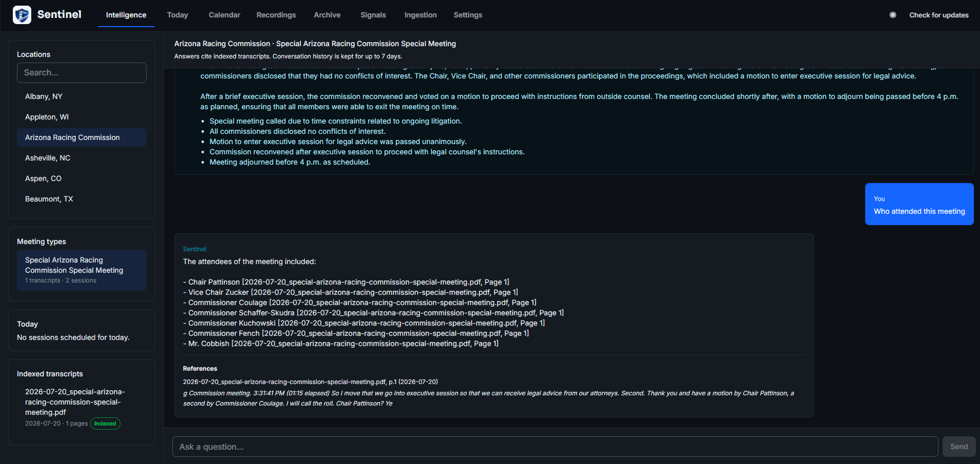Switch to the Signals tab
This screenshot has width=980, height=464.
373,15
